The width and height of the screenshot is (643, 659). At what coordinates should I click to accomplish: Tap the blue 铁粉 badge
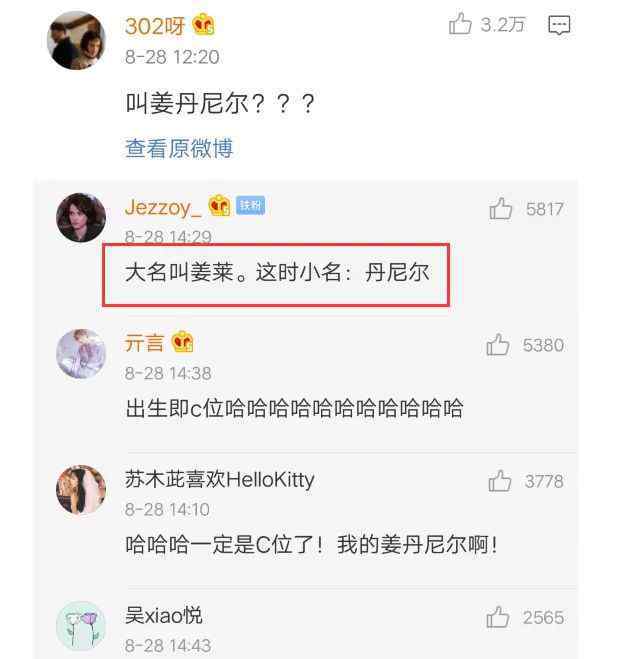250,206
